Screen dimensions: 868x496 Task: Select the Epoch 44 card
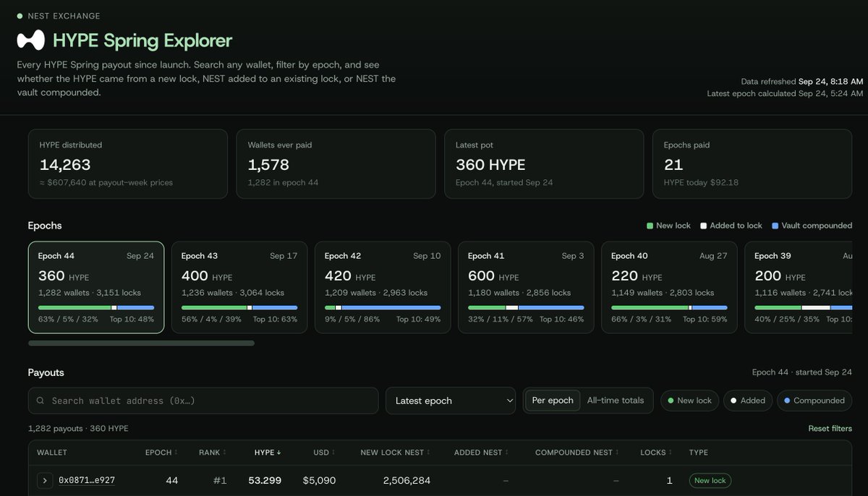96,287
